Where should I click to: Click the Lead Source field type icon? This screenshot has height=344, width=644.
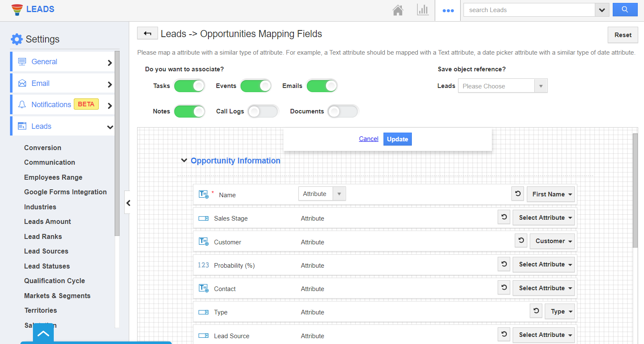(x=203, y=335)
